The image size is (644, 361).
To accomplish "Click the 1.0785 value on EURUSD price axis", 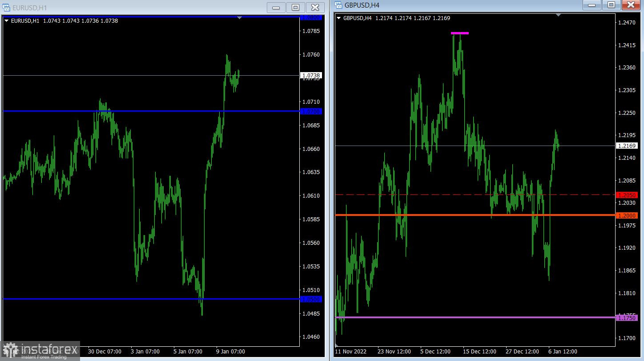I will (311, 31).
